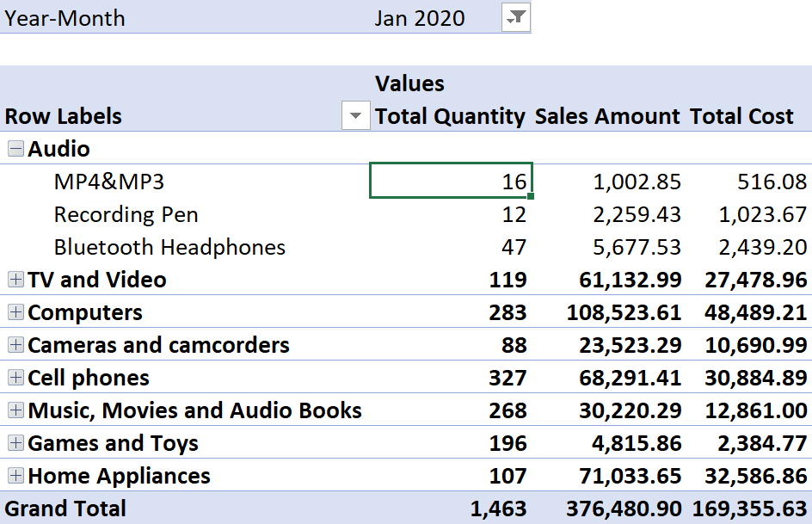Select the Sales Amount column header
812x524 pixels.
pos(607,116)
